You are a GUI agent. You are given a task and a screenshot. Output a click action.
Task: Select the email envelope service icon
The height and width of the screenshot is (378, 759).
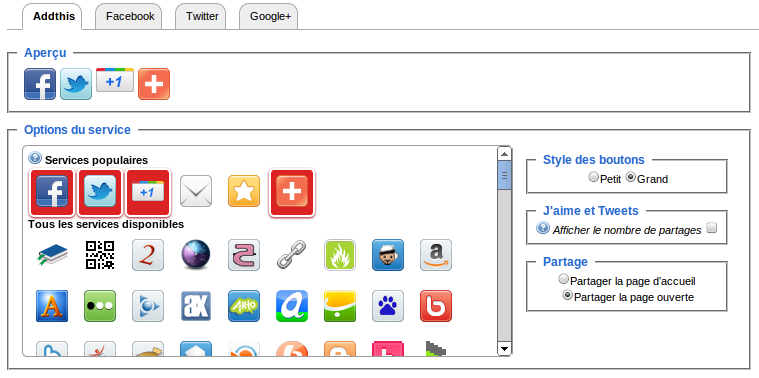point(196,191)
